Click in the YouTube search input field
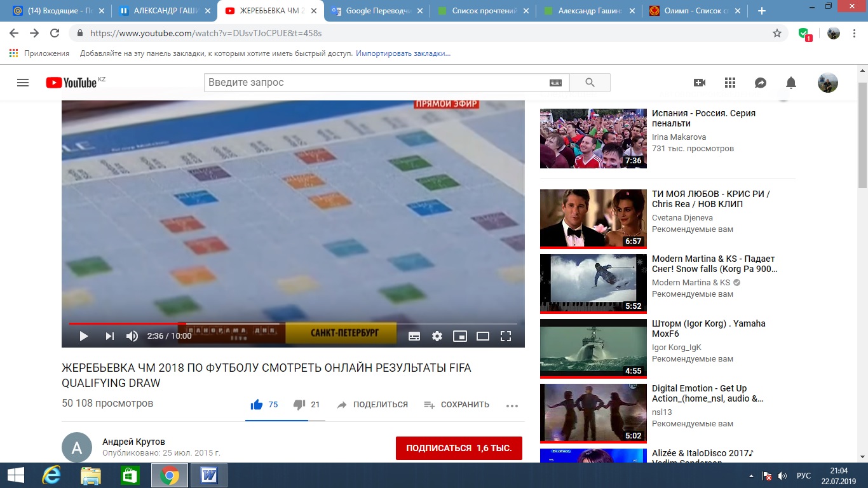868x488 pixels. (376, 83)
